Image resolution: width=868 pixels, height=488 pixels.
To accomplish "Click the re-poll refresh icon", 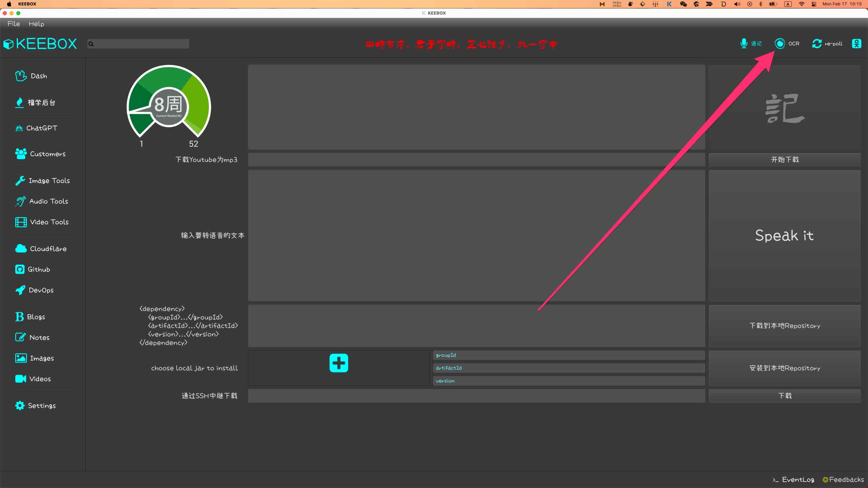I will click(x=817, y=43).
